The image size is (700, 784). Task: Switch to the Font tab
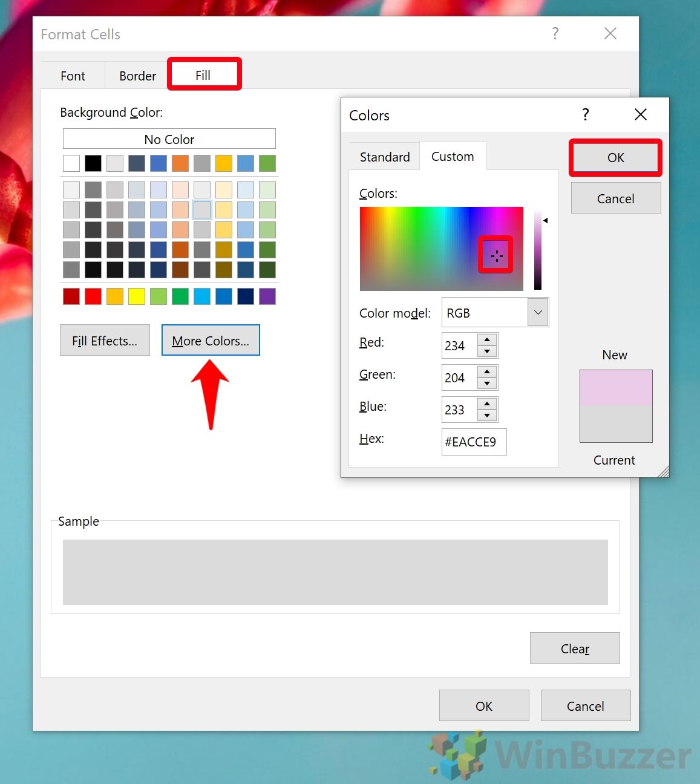[72, 76]
